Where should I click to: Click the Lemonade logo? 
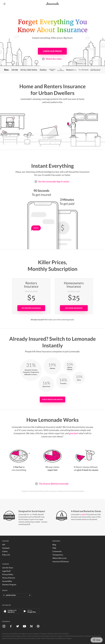52,4
